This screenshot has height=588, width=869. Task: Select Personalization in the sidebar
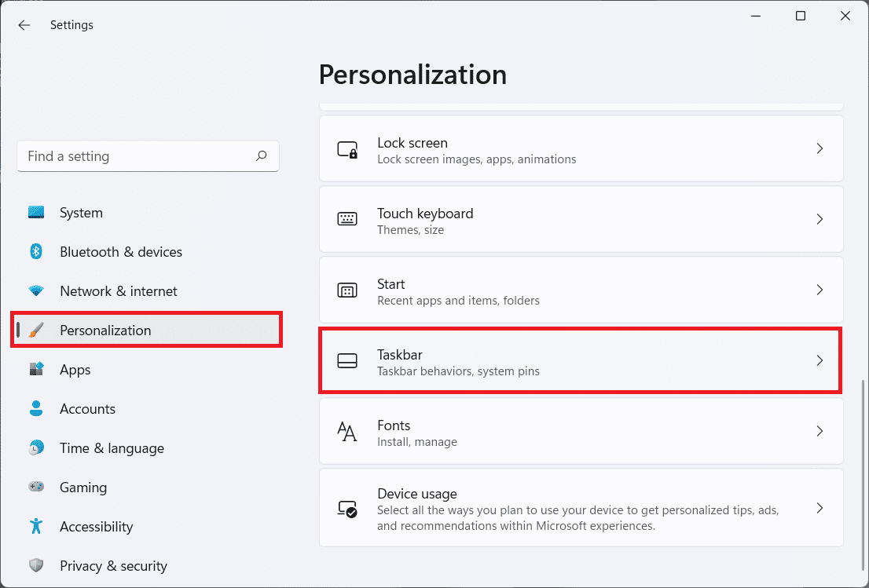148,330
